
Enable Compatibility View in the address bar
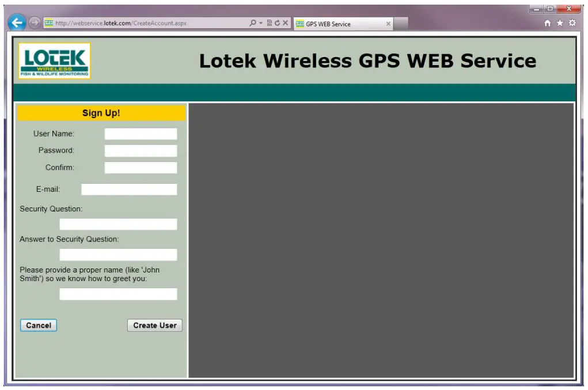pyautogui.click(x=270, y=23)
